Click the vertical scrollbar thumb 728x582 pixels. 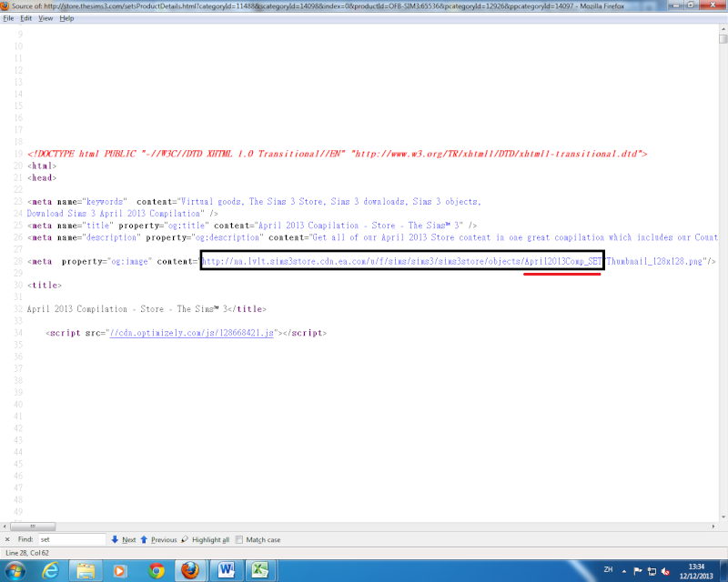click(x=723, y=39)
